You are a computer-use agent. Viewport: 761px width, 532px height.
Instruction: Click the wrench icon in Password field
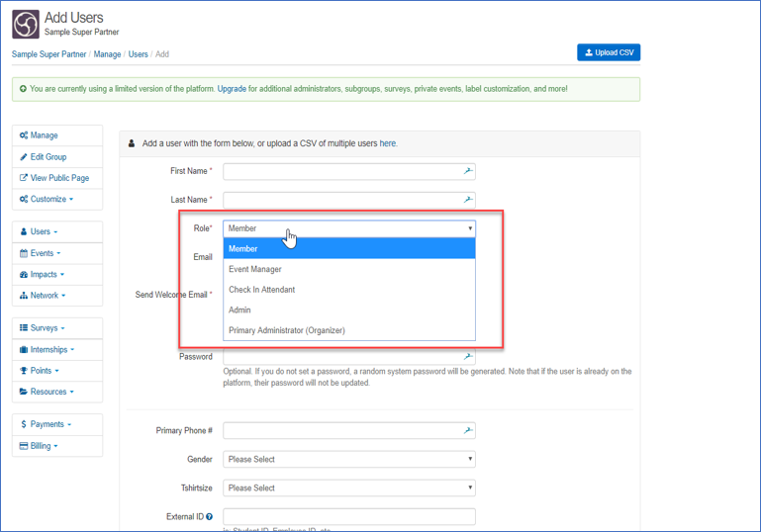(x=468, y=356)
